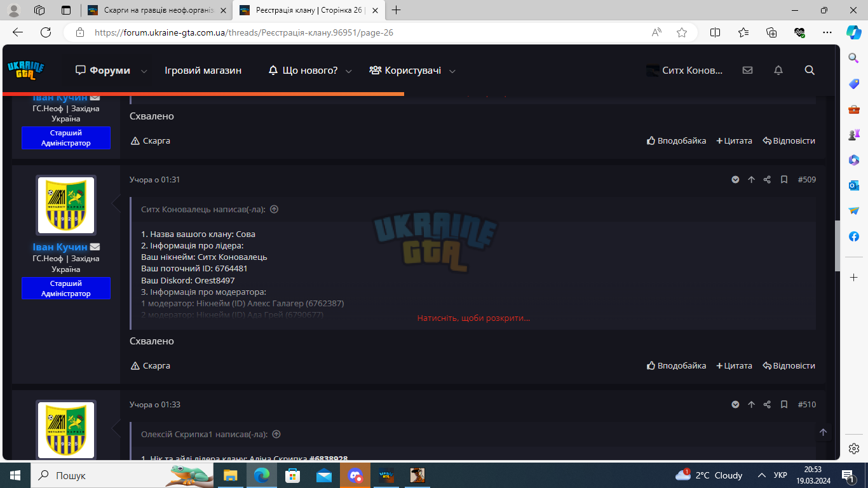The image size is (868, 488).
Task: Open Facebook in the Edge sidebar
Action: (x=854, y=236)
